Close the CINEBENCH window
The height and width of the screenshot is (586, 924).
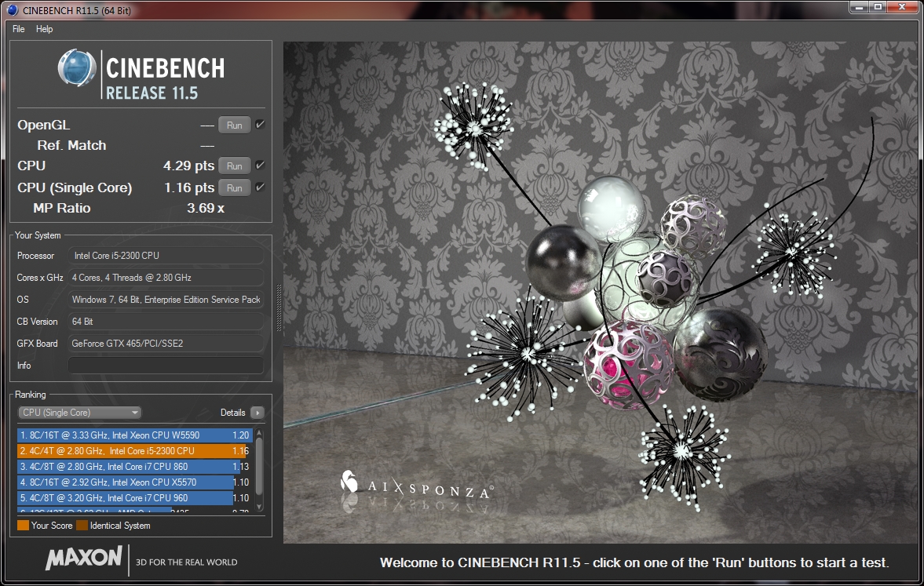[902, 7]
